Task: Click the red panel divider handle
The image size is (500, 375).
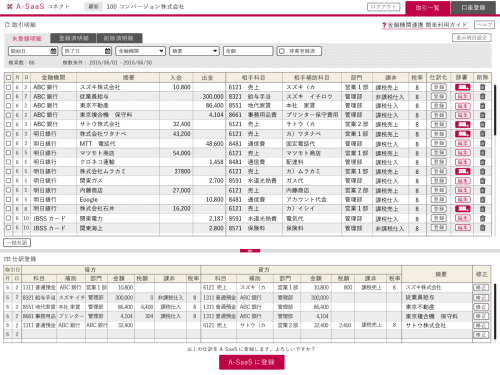Action: click(x=250, y=251)
